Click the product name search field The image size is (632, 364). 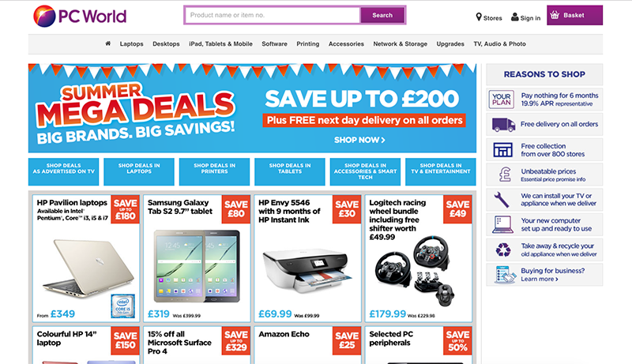tap(273, 15)
